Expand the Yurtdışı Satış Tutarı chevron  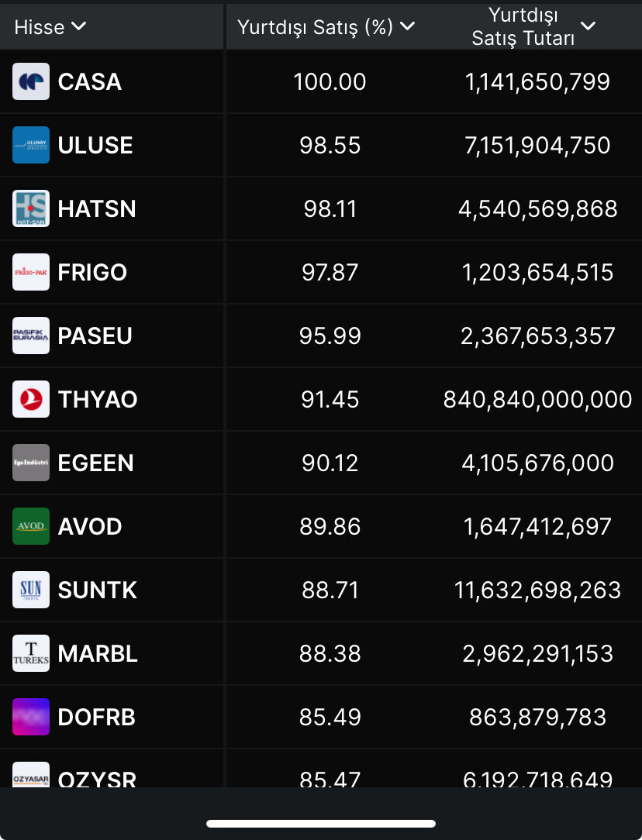click(x=588, y=26)
